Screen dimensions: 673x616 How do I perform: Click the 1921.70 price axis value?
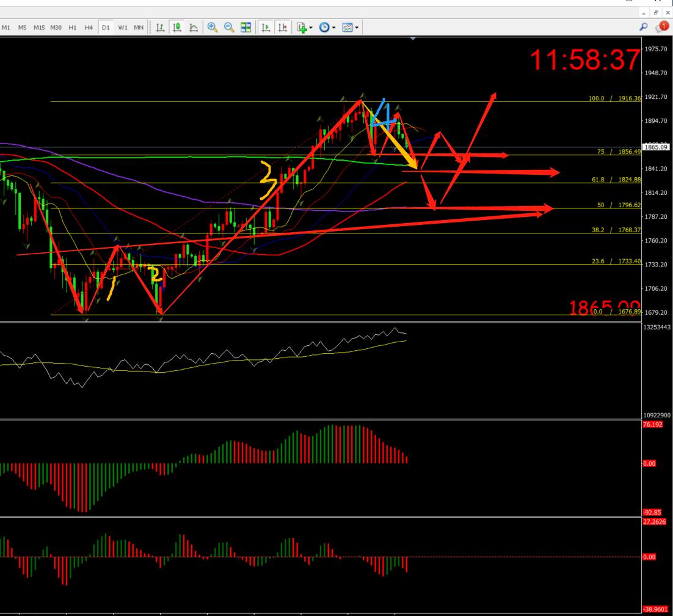point(656,97)
